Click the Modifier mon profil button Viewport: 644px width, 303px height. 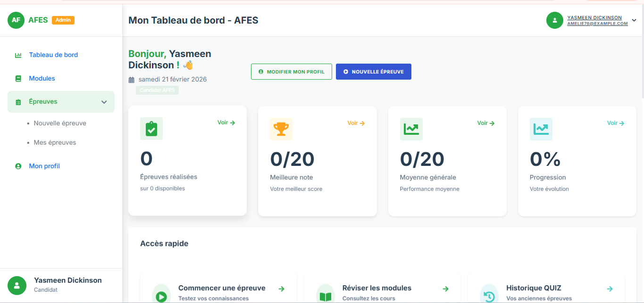[x=291, y=72]
